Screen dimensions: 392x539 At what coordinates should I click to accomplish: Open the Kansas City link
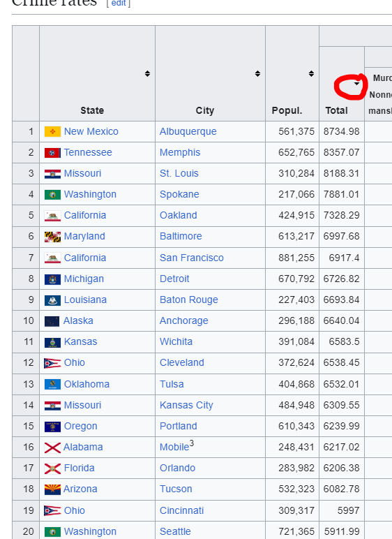[x=186, y=405]
